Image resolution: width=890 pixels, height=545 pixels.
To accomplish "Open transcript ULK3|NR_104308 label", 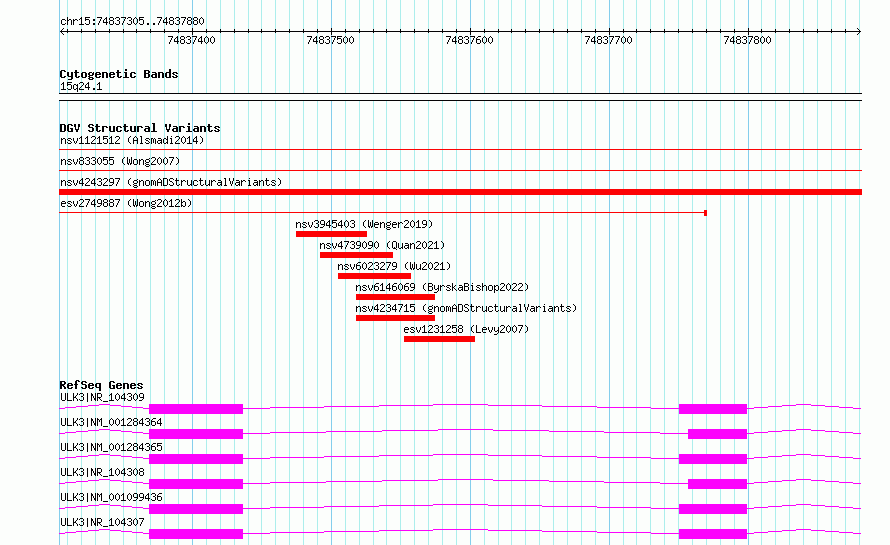I will (x=102, y=472).
